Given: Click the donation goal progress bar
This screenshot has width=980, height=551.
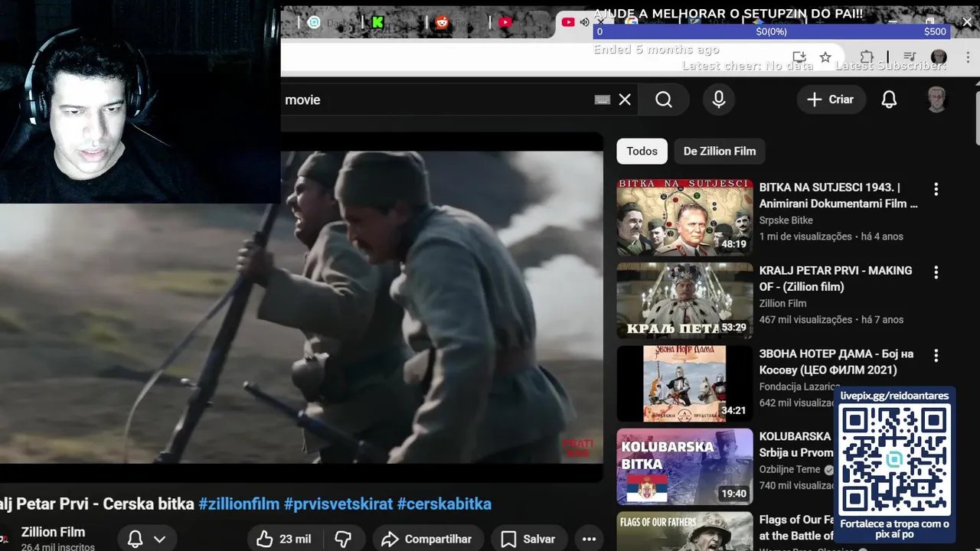Looking at the screenshot, I should [x=772, y=31].
